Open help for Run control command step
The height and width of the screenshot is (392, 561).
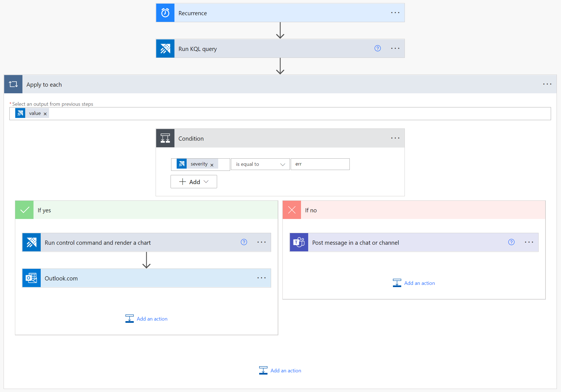click(x=244, y=242)
